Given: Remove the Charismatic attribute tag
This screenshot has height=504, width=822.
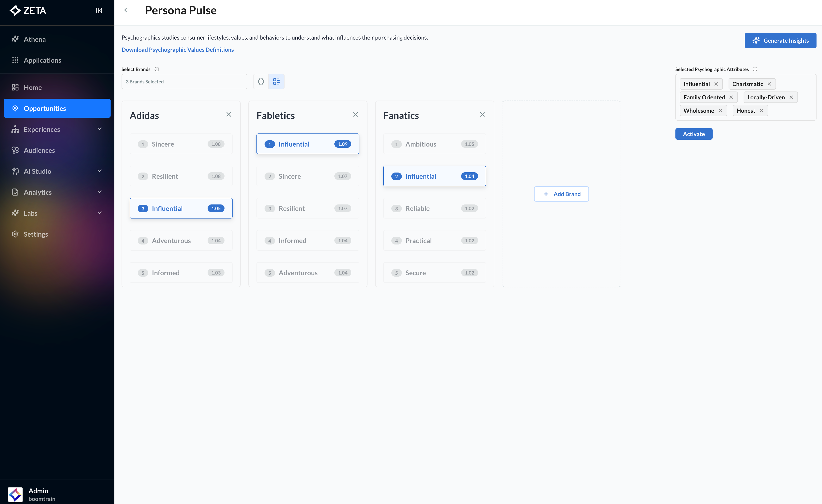Looking at the screenshot, I should (769, 84).
